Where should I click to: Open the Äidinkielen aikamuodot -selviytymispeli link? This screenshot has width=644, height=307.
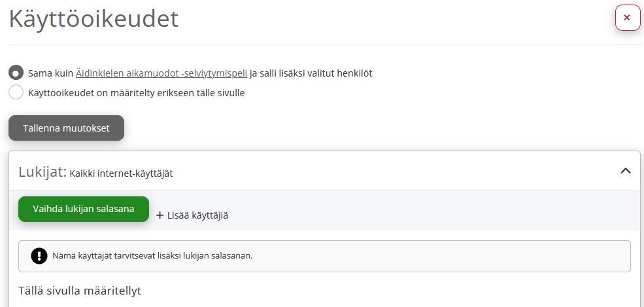point(161,73)
